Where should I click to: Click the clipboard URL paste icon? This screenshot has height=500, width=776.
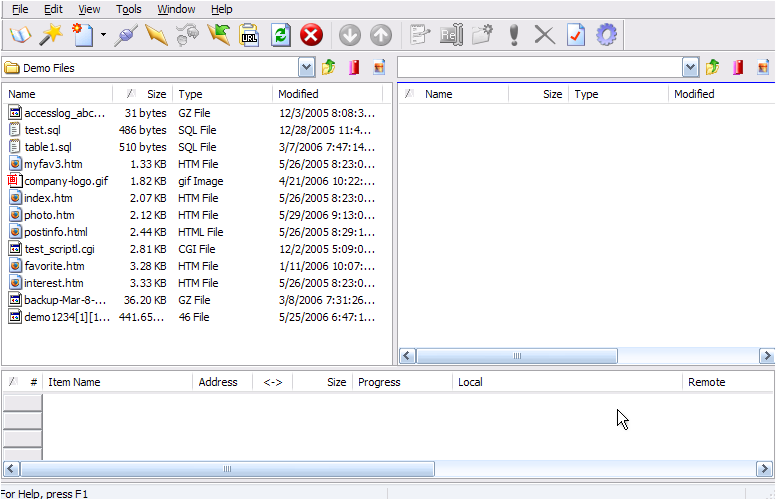(x=249, y=35)
